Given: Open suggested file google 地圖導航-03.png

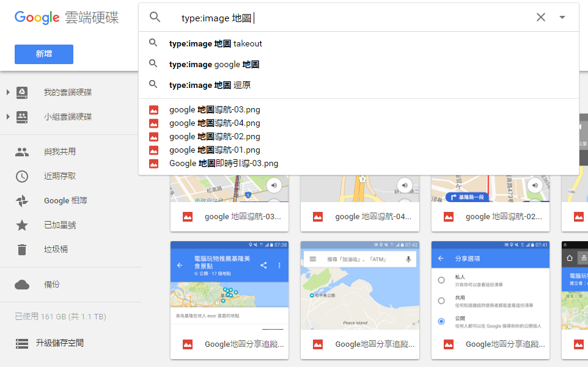Looking at the screenshot, I should (359, 110).
